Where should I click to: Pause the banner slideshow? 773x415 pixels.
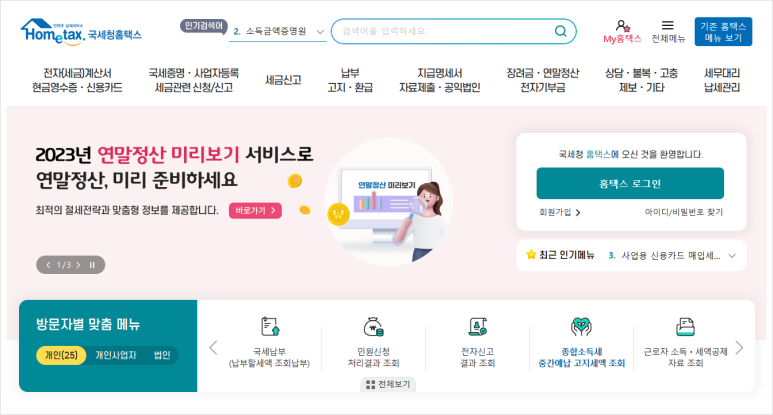coord(92,265)
